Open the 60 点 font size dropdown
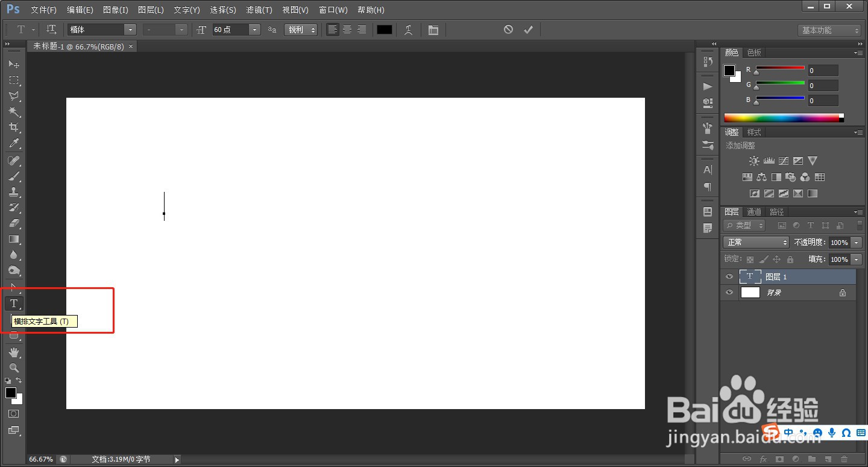The width and height of the screenshot is (868, 467). [x=254, y=30]
